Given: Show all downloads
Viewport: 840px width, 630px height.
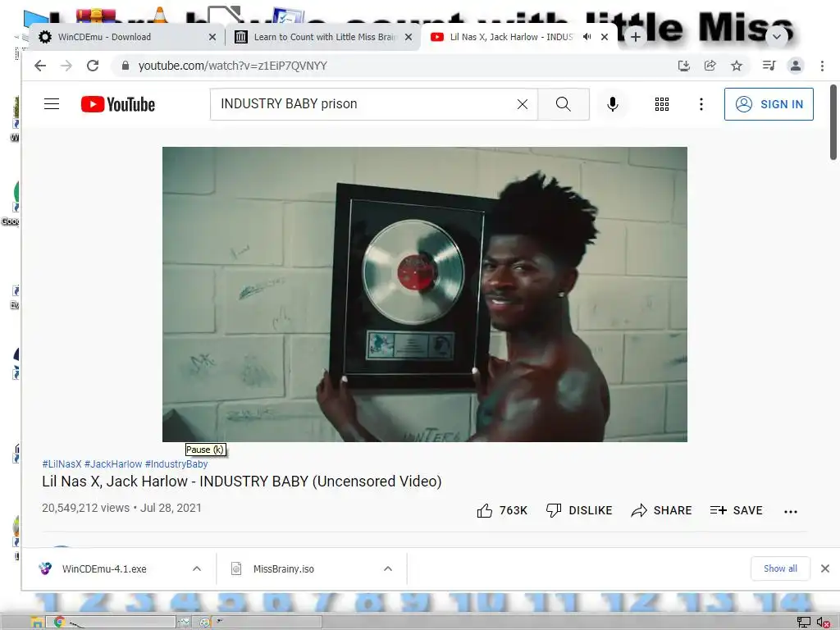Looking at the screenshot, I should (780, 568).
